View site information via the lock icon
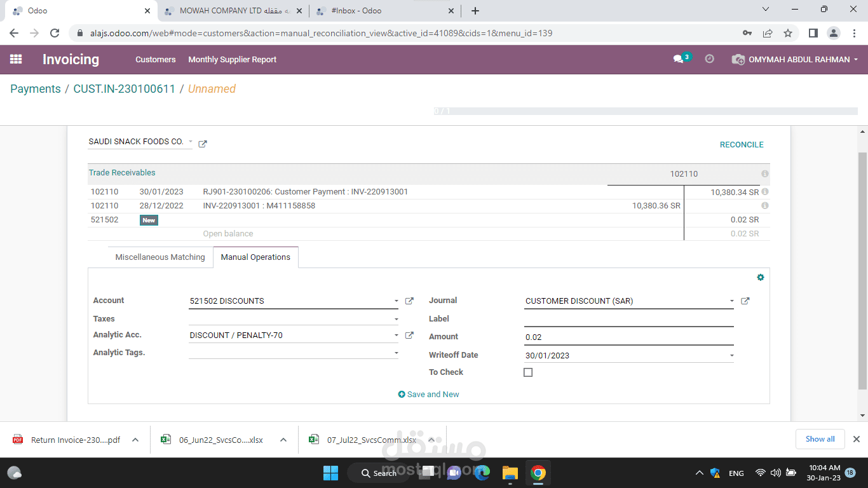Screen dimensions: 868x488 80,33
